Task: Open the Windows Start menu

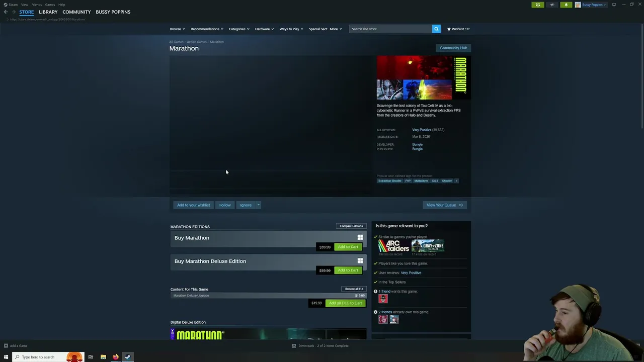Action: coord(6,357)
